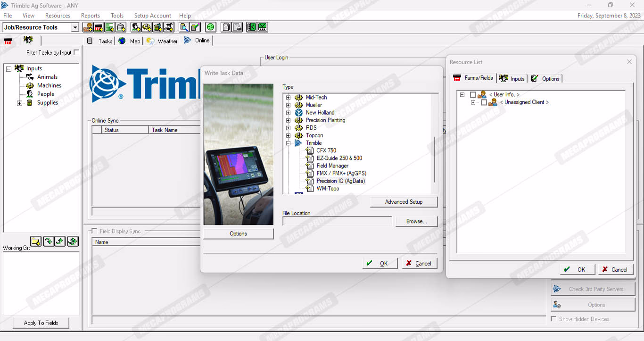Expand the Precision Planting type node
This screenshot has width=644, height=341.
tap(289, 120)
